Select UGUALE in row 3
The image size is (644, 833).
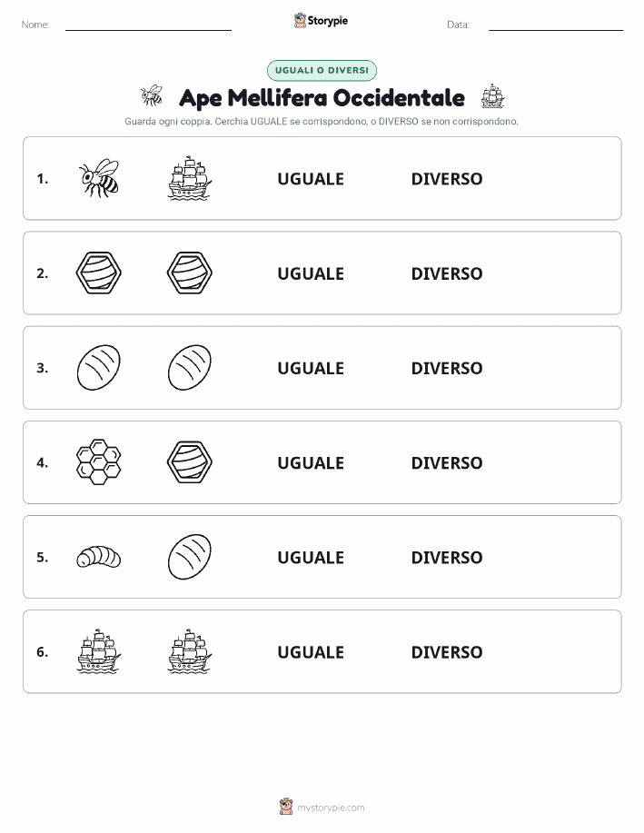click(311, 368)
